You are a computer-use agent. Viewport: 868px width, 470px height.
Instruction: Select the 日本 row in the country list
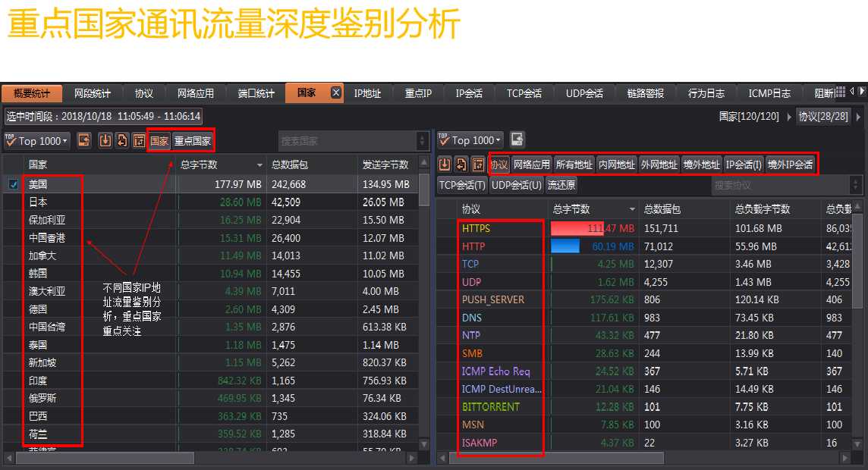click(210, 202)
